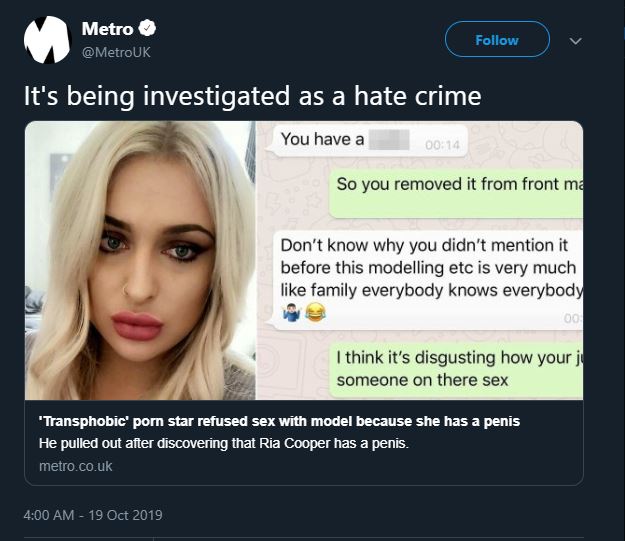Open the article headline link
Image resolution: width=625 pixels, height=541 pixels.
tap(279, 421)
